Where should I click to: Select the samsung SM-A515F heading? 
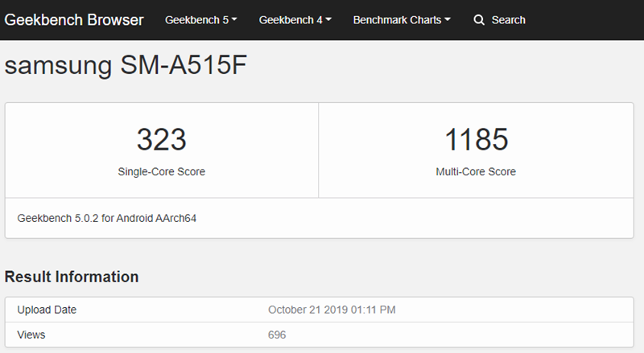click(x=126, y=65)
